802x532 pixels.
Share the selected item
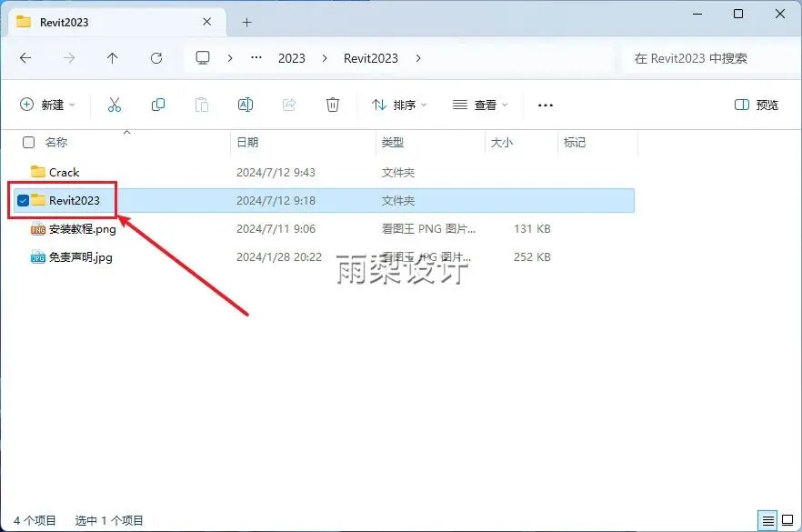pos(289,105)
